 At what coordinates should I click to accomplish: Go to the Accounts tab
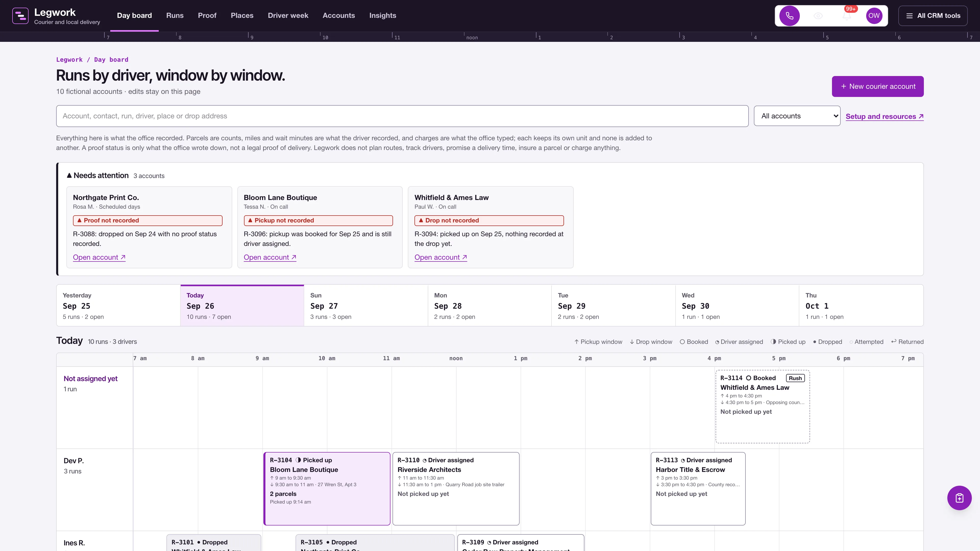[x=339, y=16]
